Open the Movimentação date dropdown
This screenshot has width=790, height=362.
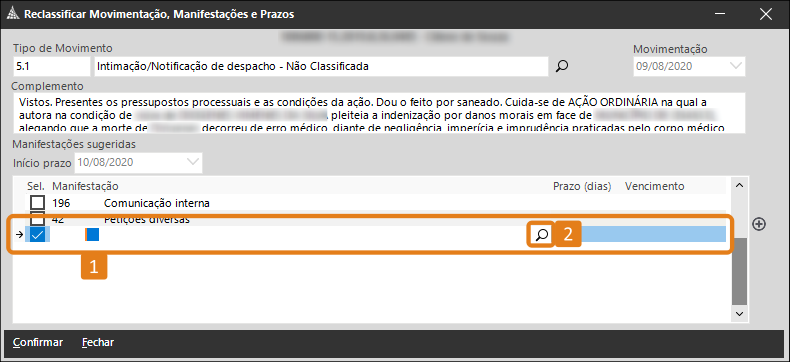736,66
